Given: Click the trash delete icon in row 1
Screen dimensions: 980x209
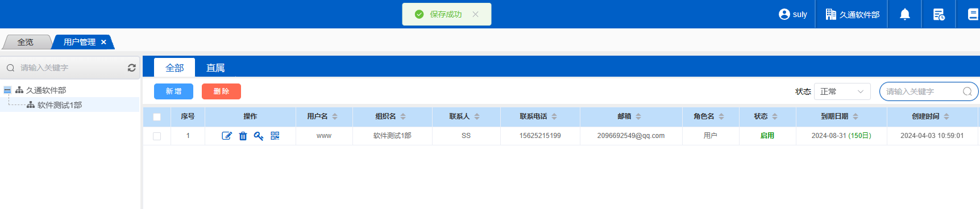Looking at the screenshot, I should pos(243,136).
